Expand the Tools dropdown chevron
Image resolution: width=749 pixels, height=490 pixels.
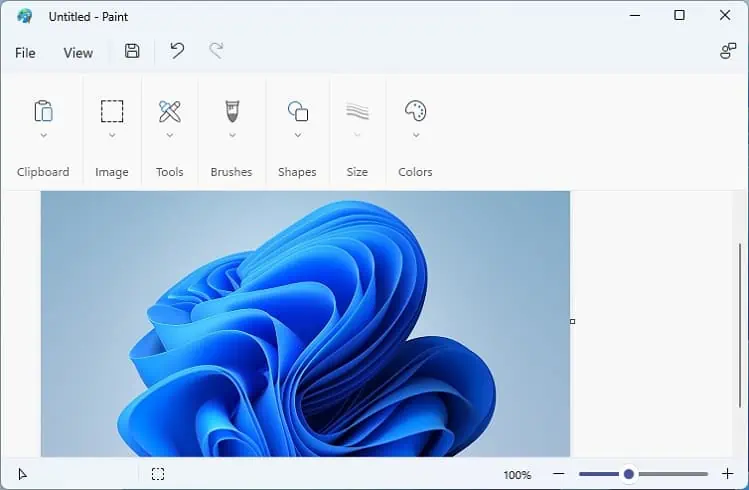point(170,136)
